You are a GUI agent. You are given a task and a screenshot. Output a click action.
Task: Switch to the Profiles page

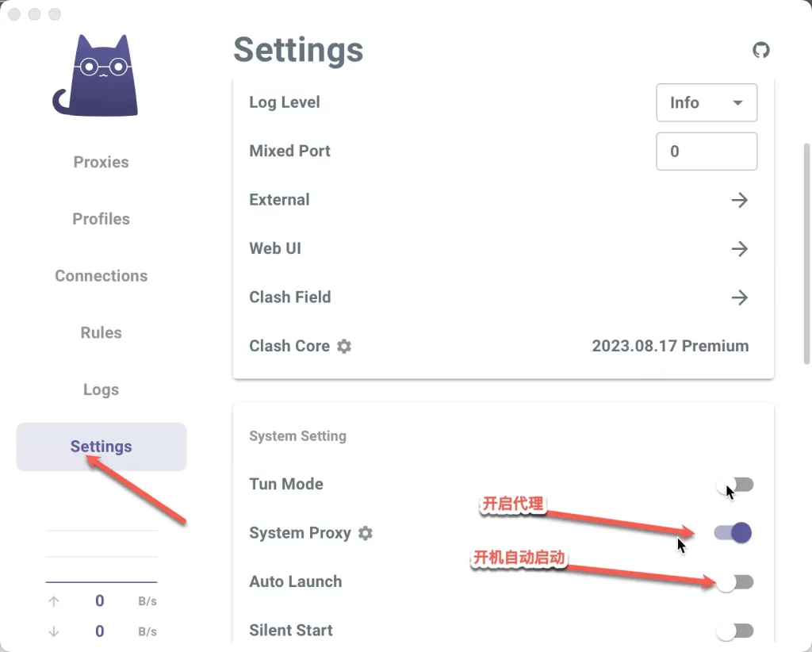pyautogui.click(x=101, y=219)
